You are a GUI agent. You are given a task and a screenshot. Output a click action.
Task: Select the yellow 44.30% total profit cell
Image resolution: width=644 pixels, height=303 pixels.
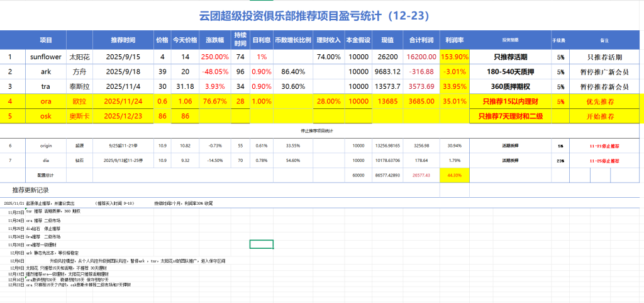[x=454, y=175]
